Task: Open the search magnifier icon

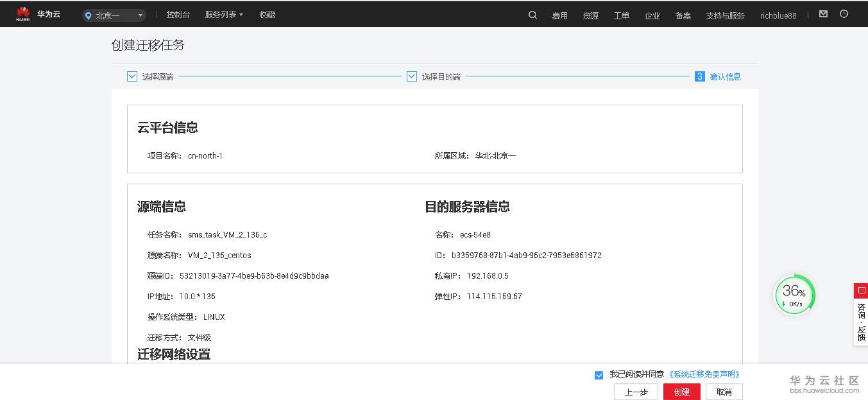Action: (532, 15)
